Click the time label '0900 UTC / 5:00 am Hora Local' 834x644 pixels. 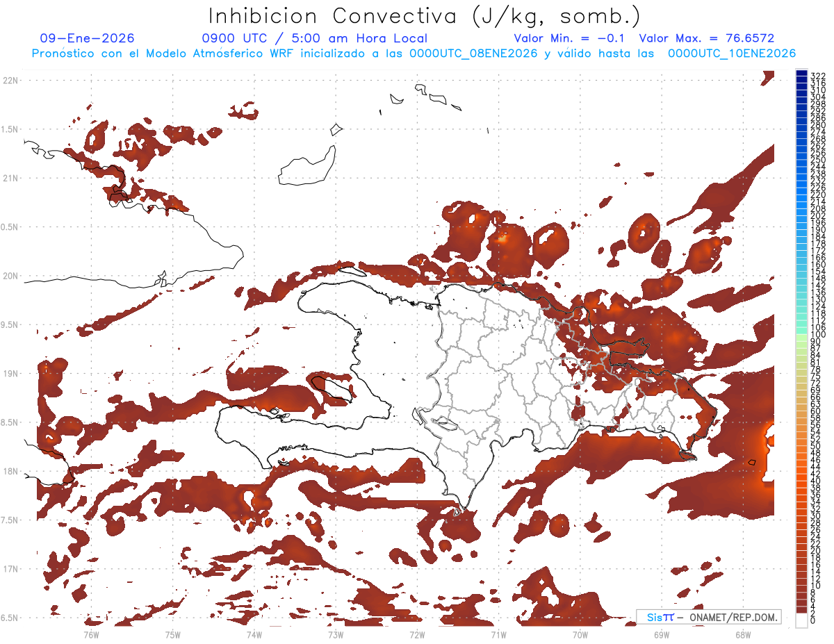[x=315, y=38]
